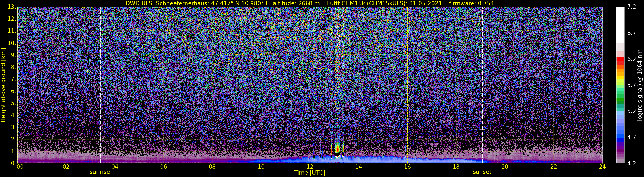Click the 22 time axis tick label
This screenshot has height=177, width=644.
(x=554, y=167)
